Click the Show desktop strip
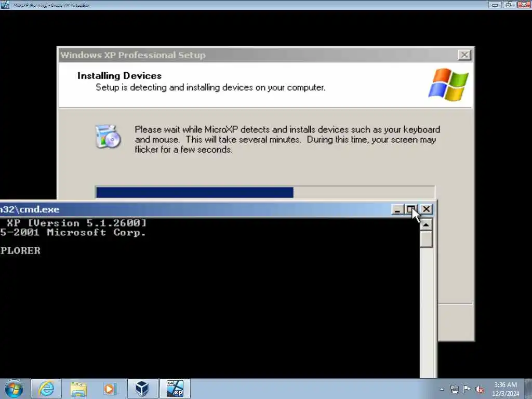 click(x=528, y=389)
